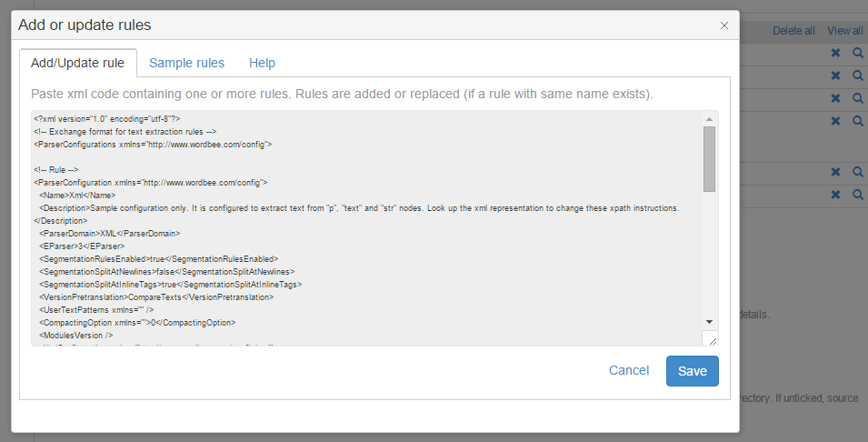Click the delete X icon in the second rule row
868x442 pixels.
(835, 76)
